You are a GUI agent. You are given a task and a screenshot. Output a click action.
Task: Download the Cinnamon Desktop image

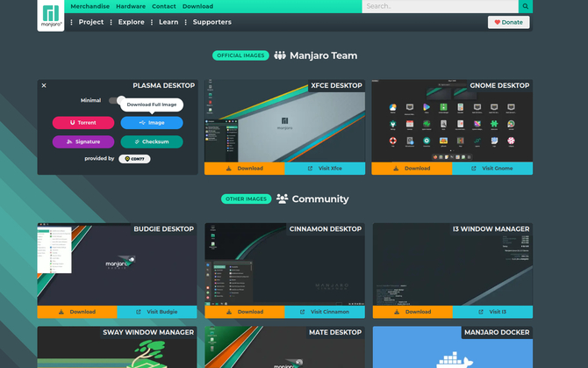[x=245, y=312]
